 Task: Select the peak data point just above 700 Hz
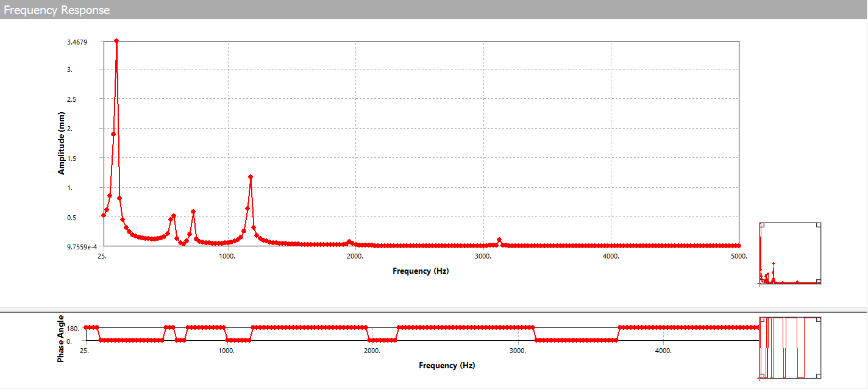point(193,212)
